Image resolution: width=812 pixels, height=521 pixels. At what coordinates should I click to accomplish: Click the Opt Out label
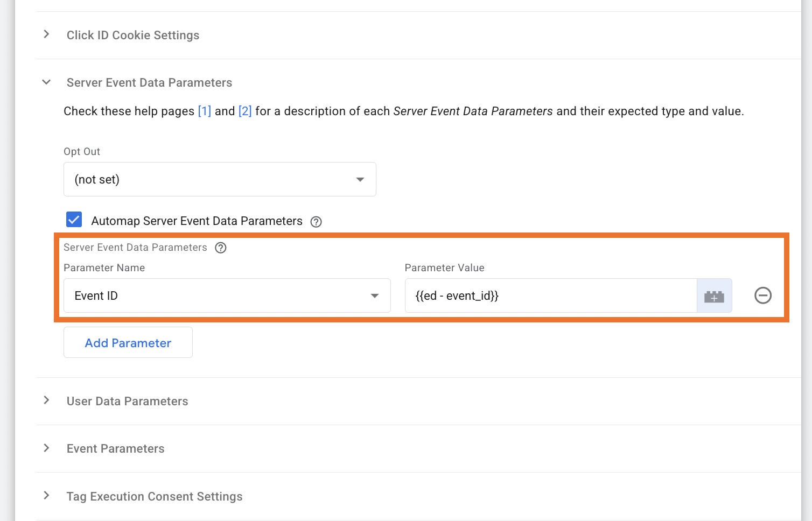coord(82,152)
